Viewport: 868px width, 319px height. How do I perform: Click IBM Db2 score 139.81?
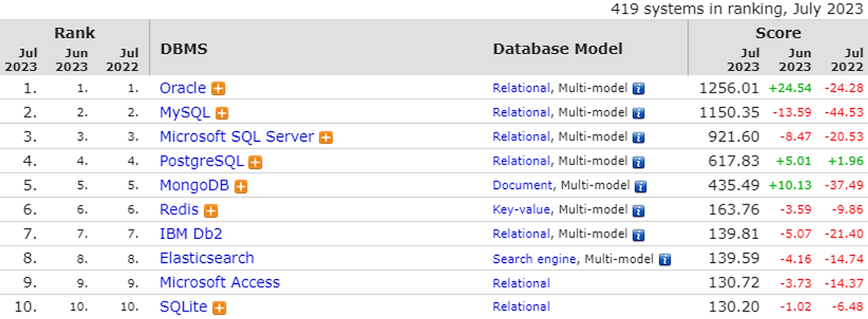734,234
